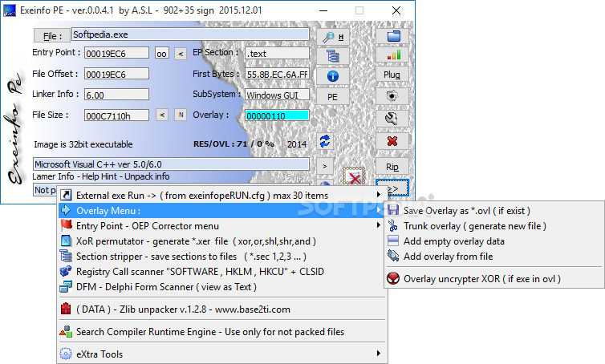This screenshot has width=605, height=364.
Task: Select Overlay uncrypter XOR item
Action: tap(494, 278)
